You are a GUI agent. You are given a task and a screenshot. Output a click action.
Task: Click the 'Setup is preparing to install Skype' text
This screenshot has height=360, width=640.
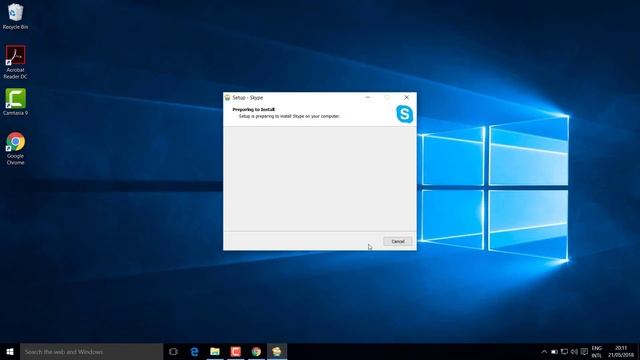[x=289, y=116]
